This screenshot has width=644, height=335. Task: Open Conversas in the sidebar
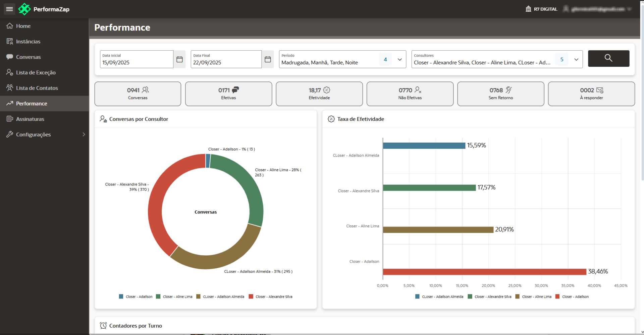click(x=28, y=57)
